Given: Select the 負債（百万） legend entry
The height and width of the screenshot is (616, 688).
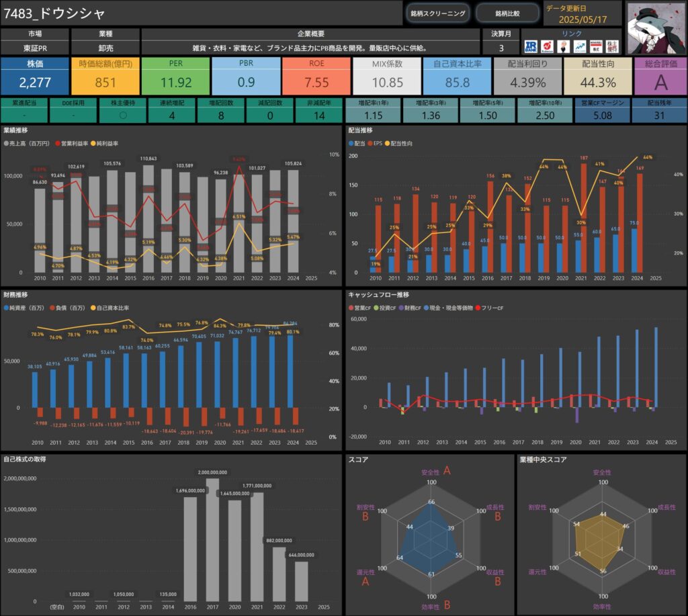Looking at the screenshot, I should [68, 308].
